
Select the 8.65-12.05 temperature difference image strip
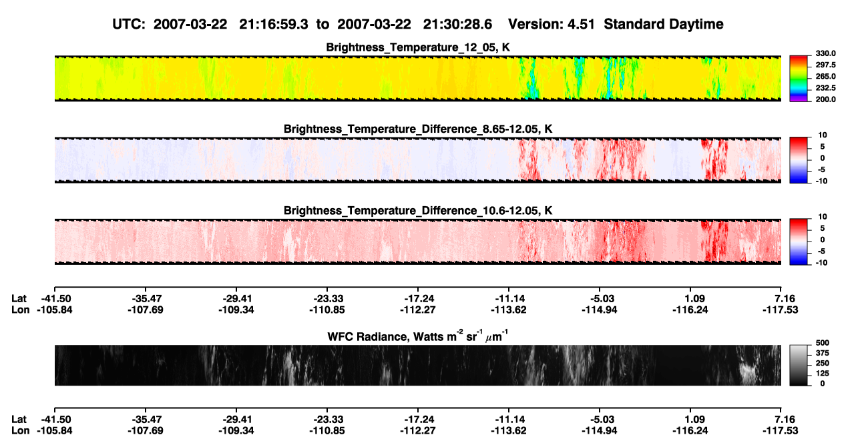[417, 160]
